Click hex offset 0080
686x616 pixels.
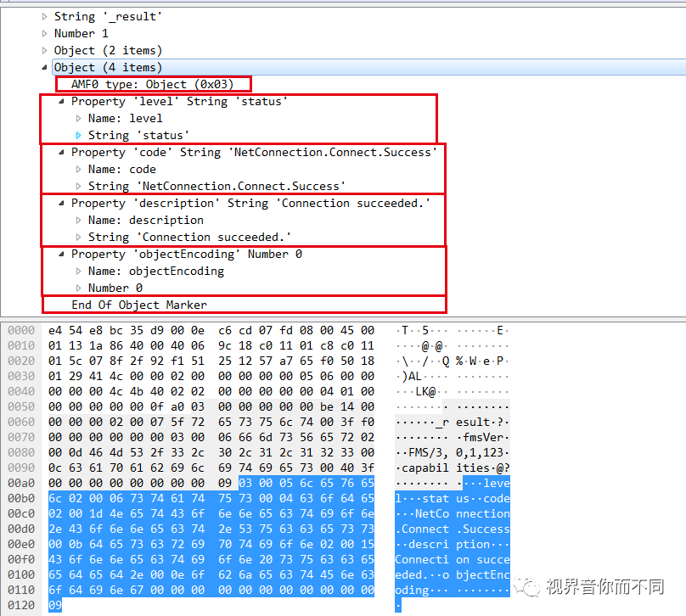click(21, 453)
